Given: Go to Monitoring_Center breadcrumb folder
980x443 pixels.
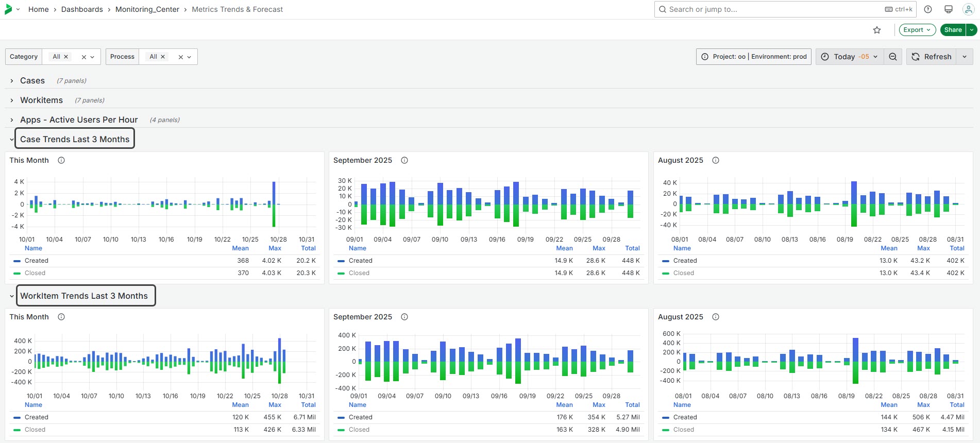Looking at the screenshot, I should click(x=147, y=9).
